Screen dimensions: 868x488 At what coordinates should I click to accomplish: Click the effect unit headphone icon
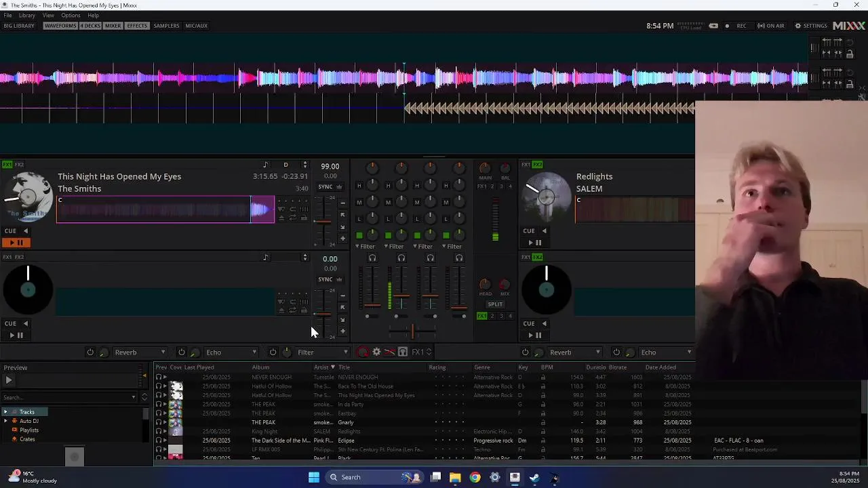tap(403, 352)
